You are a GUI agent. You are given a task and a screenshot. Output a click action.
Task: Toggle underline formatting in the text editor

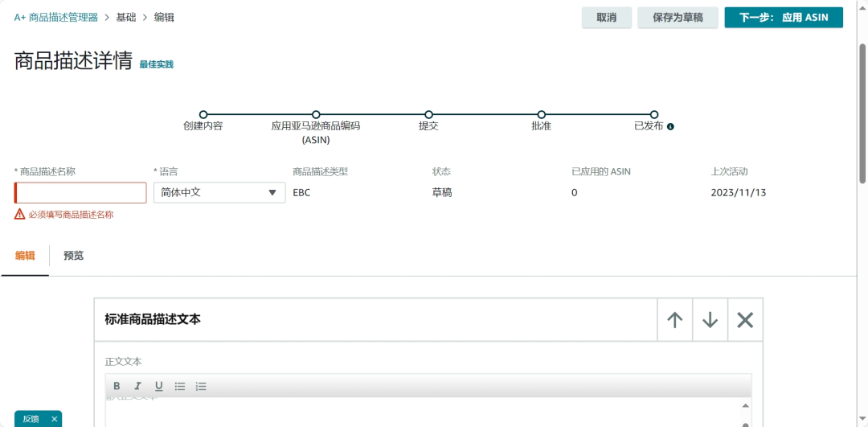[159, 386]
